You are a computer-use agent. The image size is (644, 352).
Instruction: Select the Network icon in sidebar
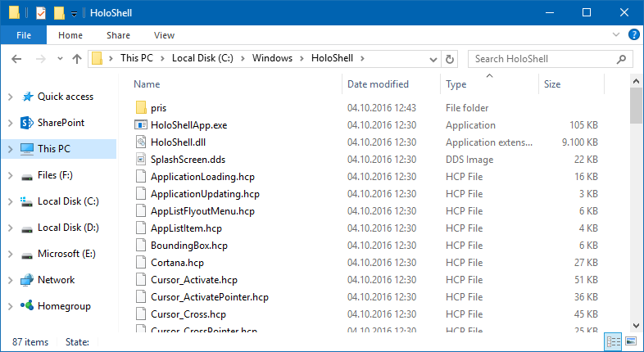pyautogui.click(x=27, y=280)
